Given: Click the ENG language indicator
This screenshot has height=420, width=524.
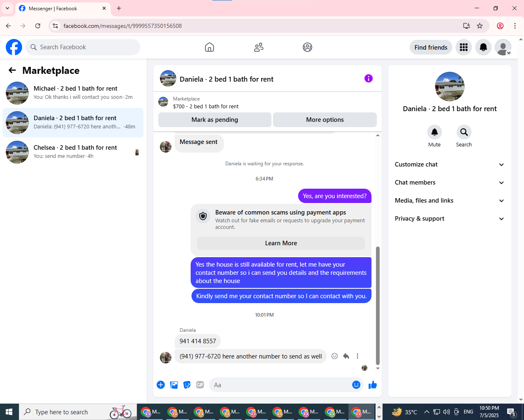Looking at the screenshot, I should click(x=468, y=412).
